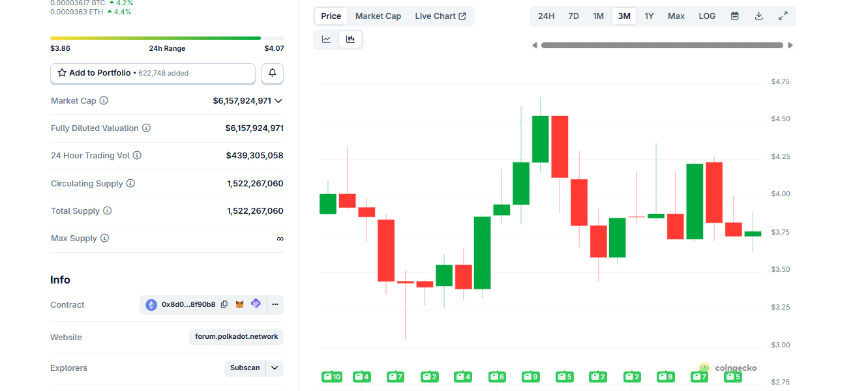The image size is (868, 391).
Task: Open Market Cap info tooltip icon
Action: pos(104,101)
